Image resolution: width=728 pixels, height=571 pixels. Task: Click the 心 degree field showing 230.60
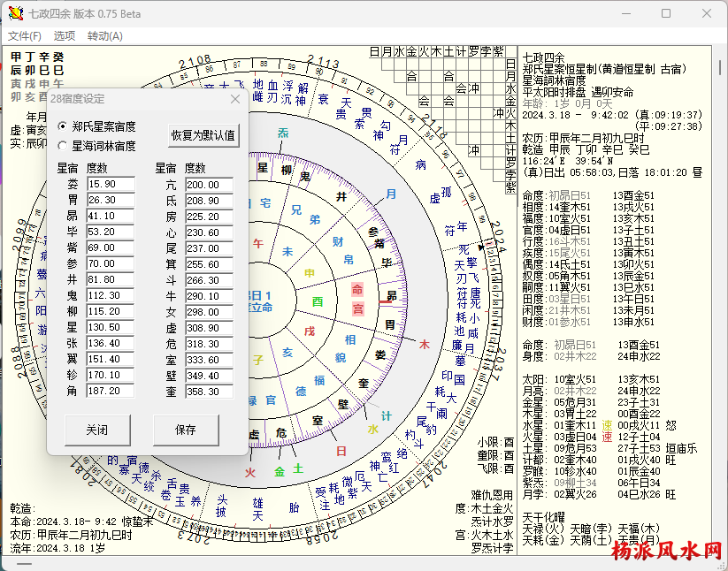pyautogui.click(x=209, y=232)
